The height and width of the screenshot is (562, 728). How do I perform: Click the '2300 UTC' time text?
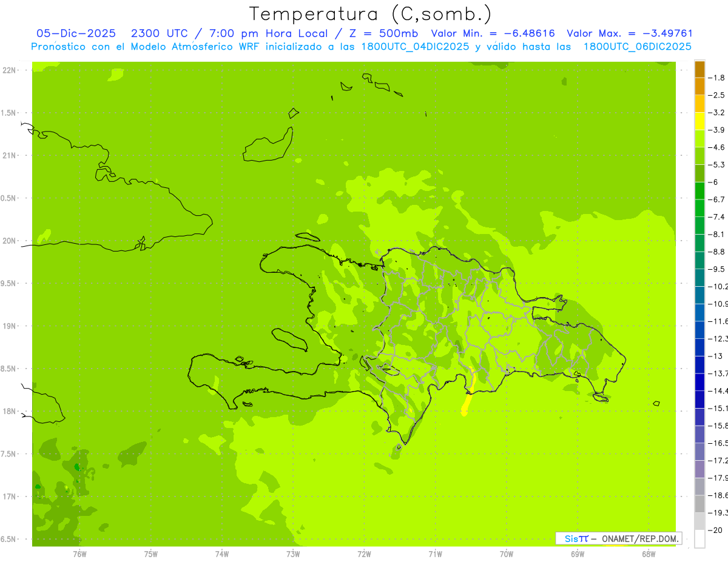tap(161, 33)
